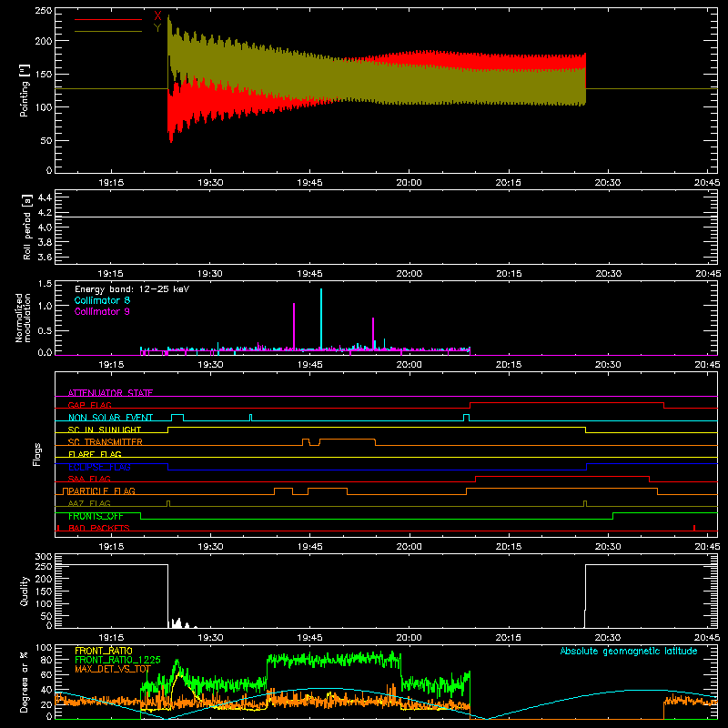This screenshot has width=728, height=728.
Task: Click the AAZ flag pulse near 20:27
Action: tap(585, 503)
